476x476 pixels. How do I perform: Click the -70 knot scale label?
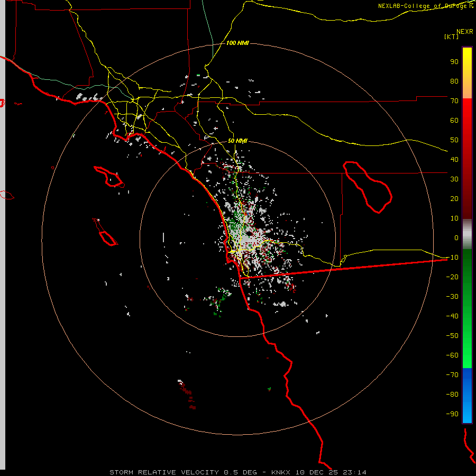click(452, 374)
